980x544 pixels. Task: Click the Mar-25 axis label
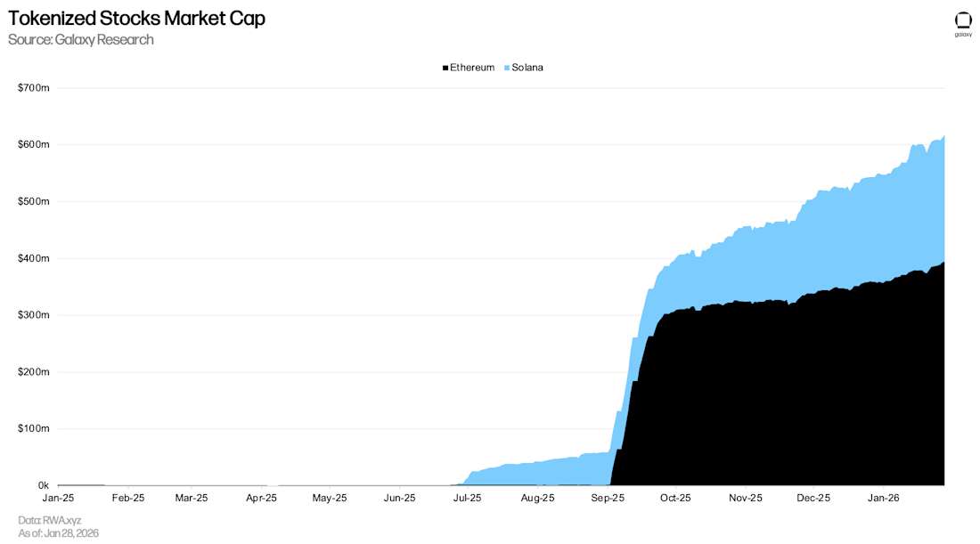192,498
